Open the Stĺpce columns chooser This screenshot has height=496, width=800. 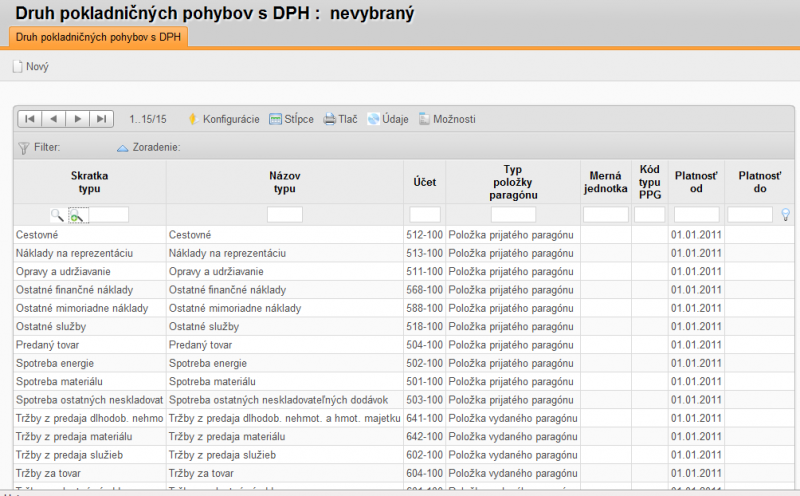tap(291, 119)
